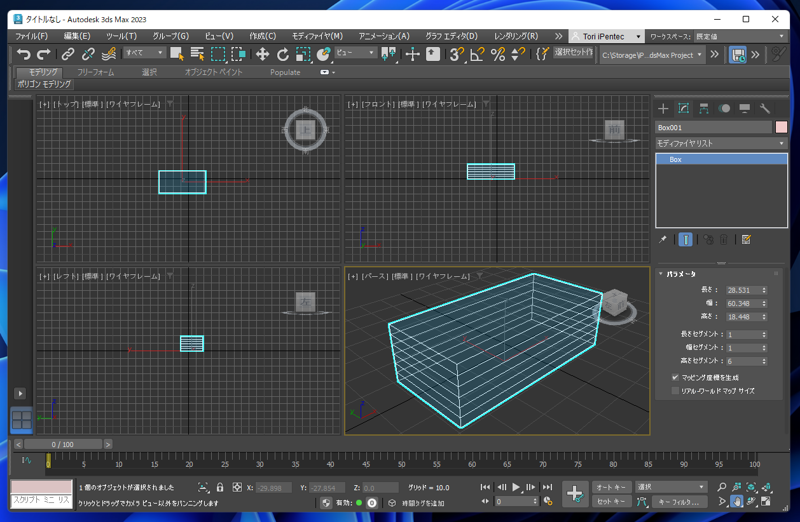Open the 編集(E) menu
Screen dimensions: 800x522
pyautogui.click(x=77, y=36)
